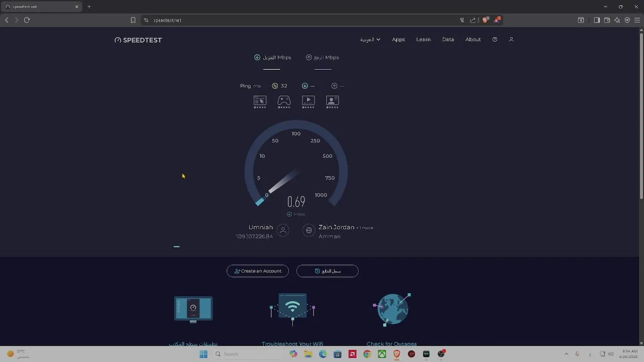Viewport: 644px width, 362px height.
Task: Open the Data menu item
Action: (x=448, y=39)
